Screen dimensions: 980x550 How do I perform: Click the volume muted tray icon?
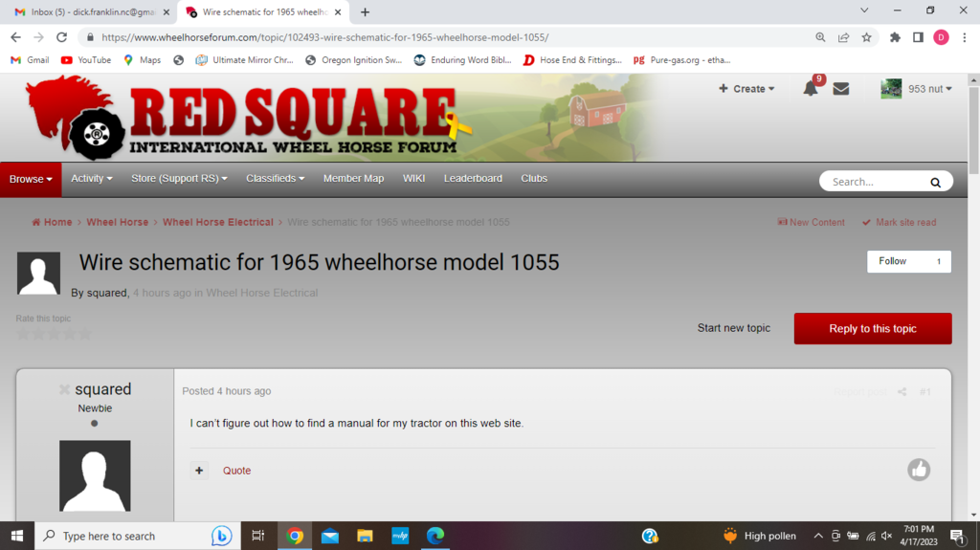coord(887,536)
